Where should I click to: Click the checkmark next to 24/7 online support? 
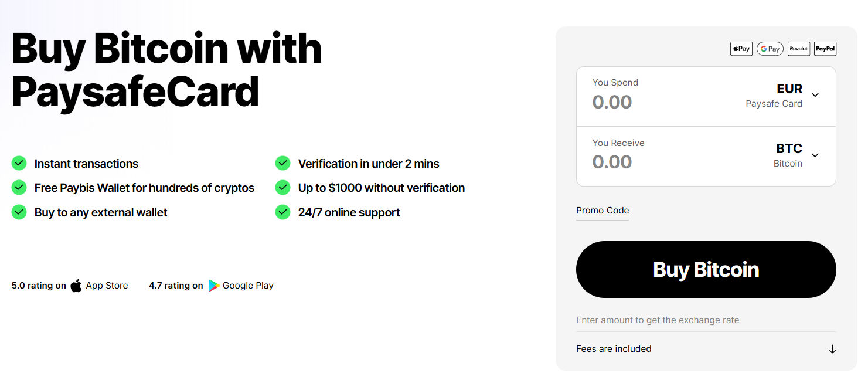[x=282, y=212]
